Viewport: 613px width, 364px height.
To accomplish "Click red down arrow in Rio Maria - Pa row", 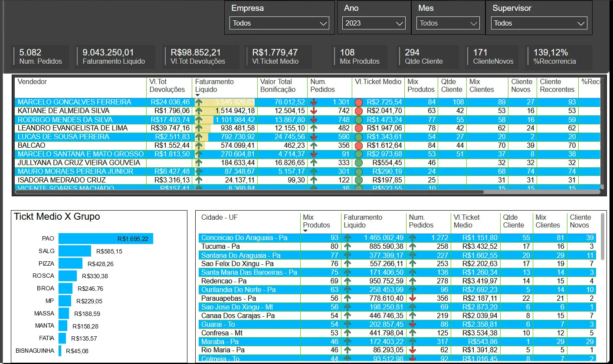I will pos(413,350).
